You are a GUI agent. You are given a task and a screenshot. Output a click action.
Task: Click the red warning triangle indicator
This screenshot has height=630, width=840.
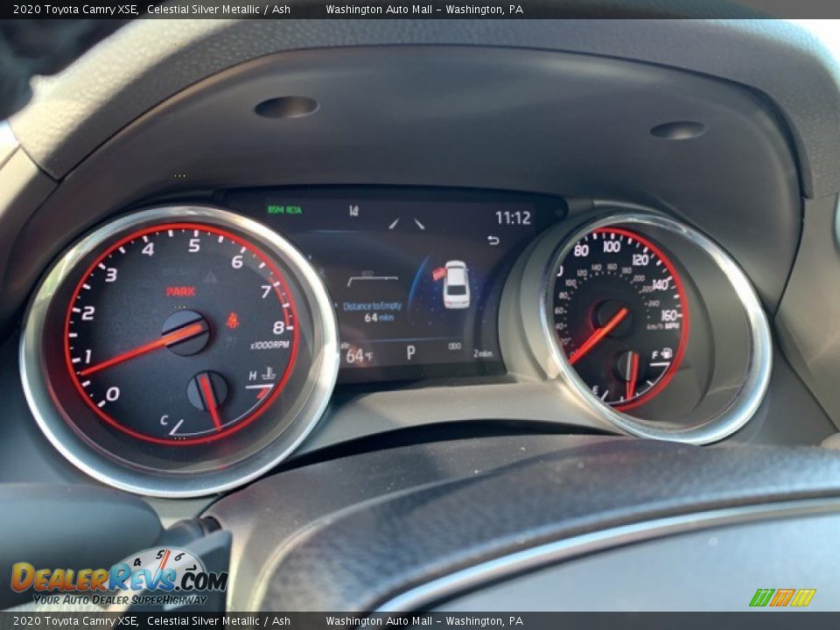210,276
